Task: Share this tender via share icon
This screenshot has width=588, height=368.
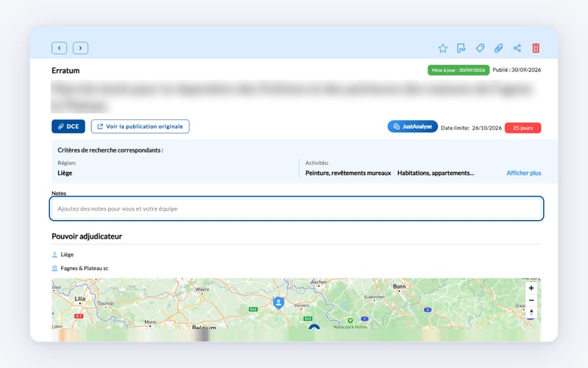Action: click(517, 48)
